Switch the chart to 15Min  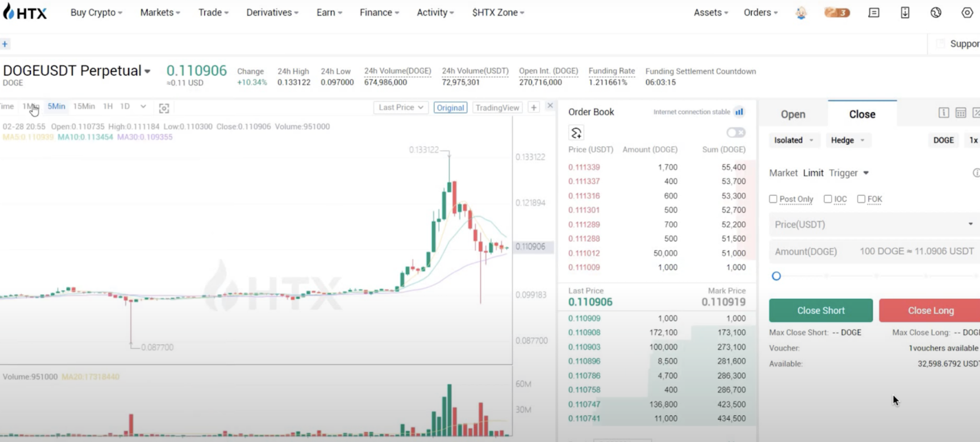84,106
